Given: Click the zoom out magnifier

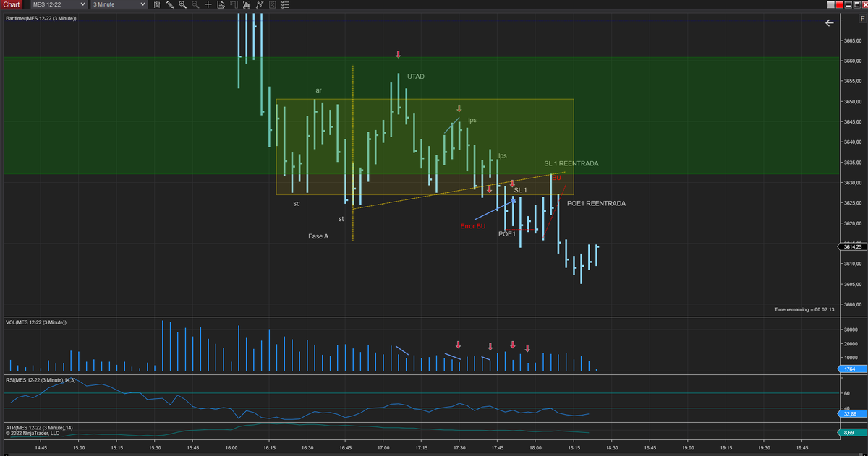Looking at the screenshot, I should [x=195, y=4].
